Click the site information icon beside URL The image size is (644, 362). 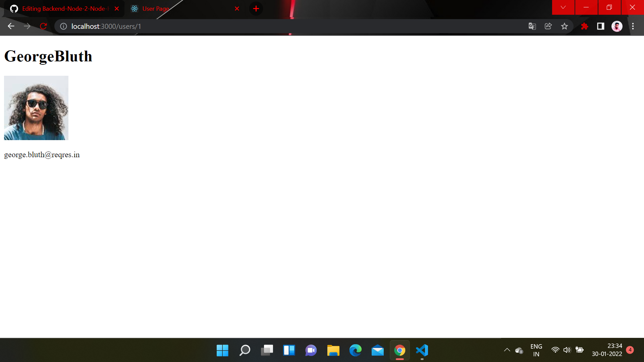click(x=63, y=26)
